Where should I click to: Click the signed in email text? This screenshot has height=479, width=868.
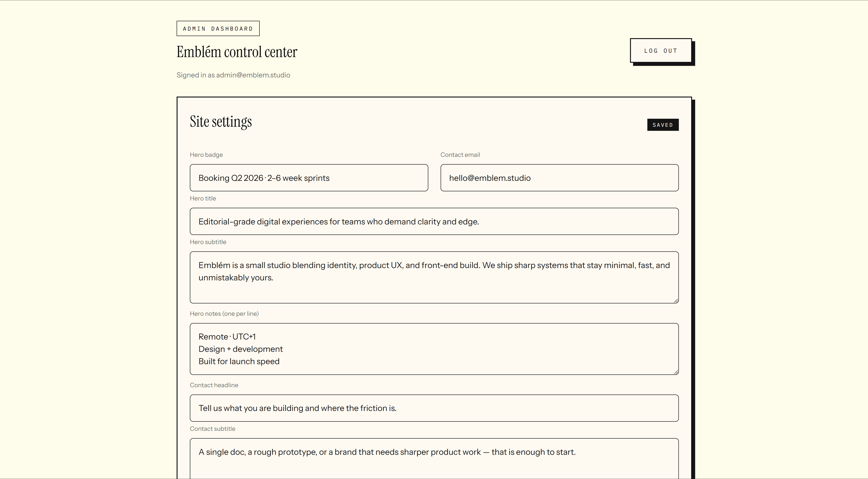click(233, 75)
